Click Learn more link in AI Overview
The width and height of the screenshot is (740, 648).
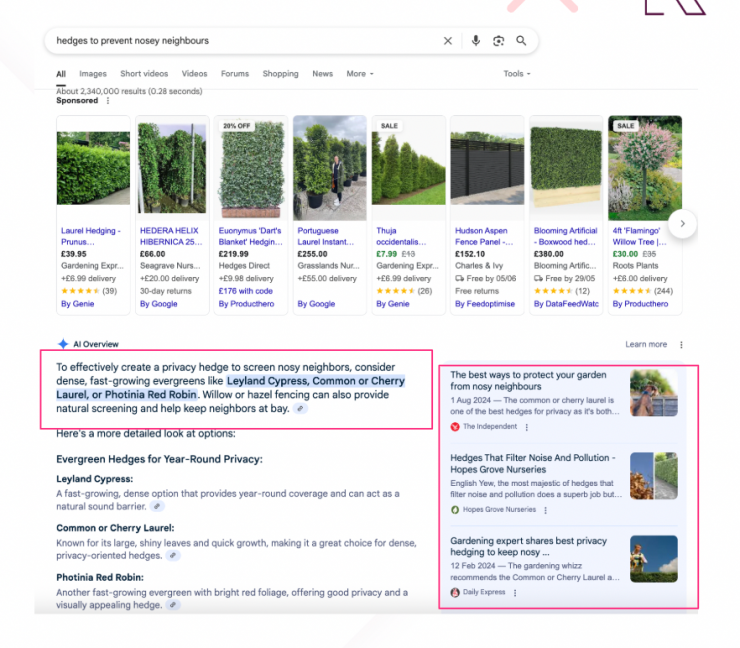click(x=646, y=344)
